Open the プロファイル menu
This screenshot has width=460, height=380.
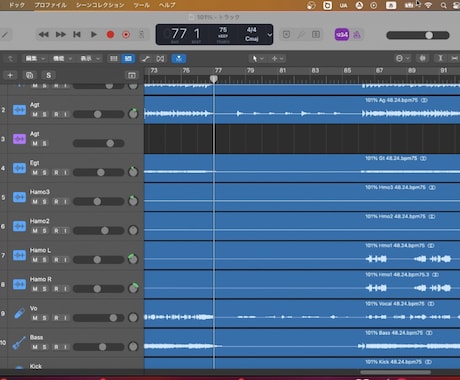[x=51, y=5]
